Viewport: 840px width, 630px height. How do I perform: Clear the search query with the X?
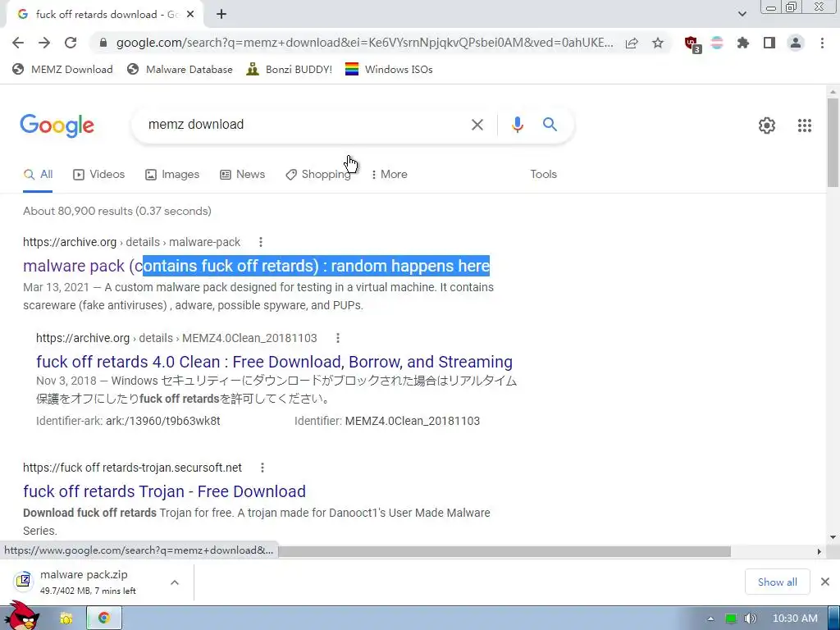point(477,125)
